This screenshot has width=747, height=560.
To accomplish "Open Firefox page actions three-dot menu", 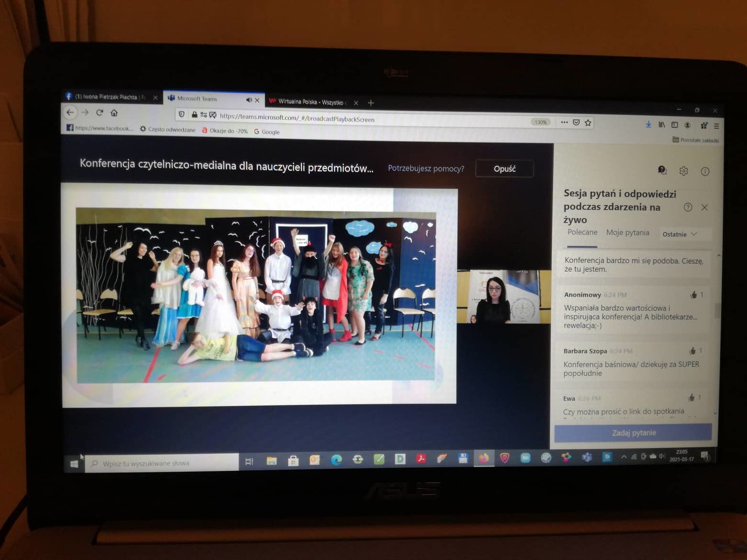I will [x=564, y=122].
